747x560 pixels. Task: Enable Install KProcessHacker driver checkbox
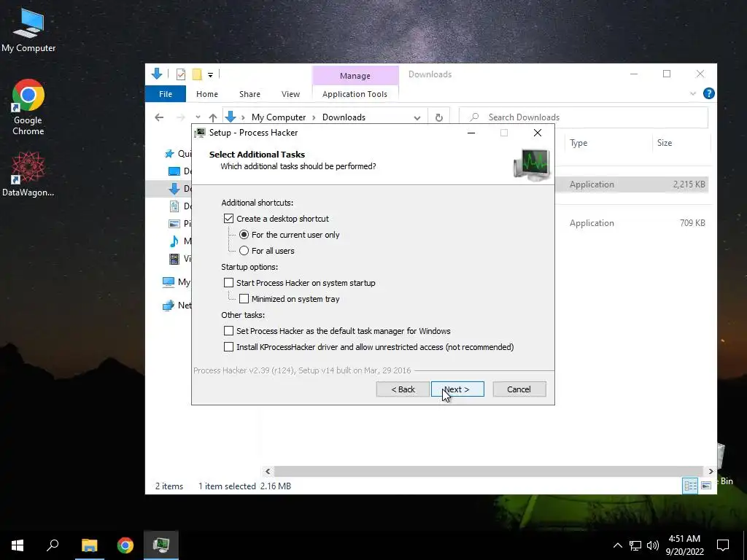click(x=228, y=346)
